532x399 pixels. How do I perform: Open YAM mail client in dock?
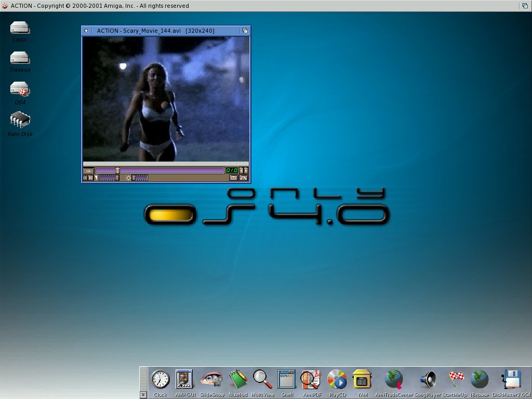pyautogui.click(x=362, y=379)
